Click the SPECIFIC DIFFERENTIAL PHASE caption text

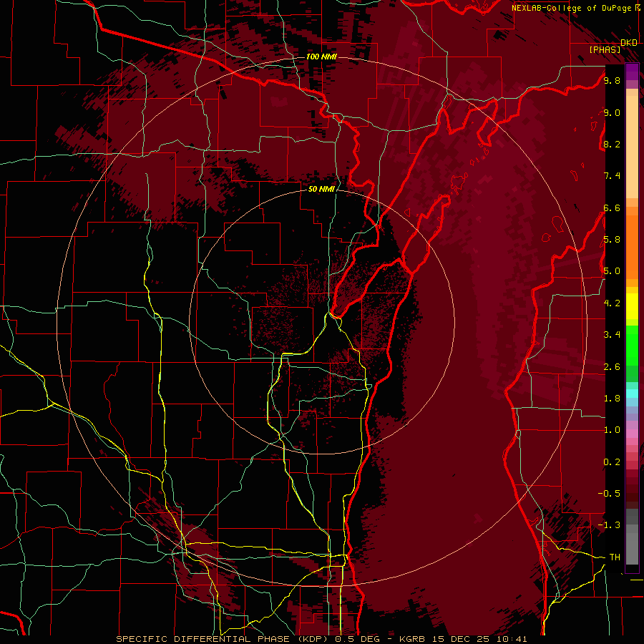pos(202,639)
